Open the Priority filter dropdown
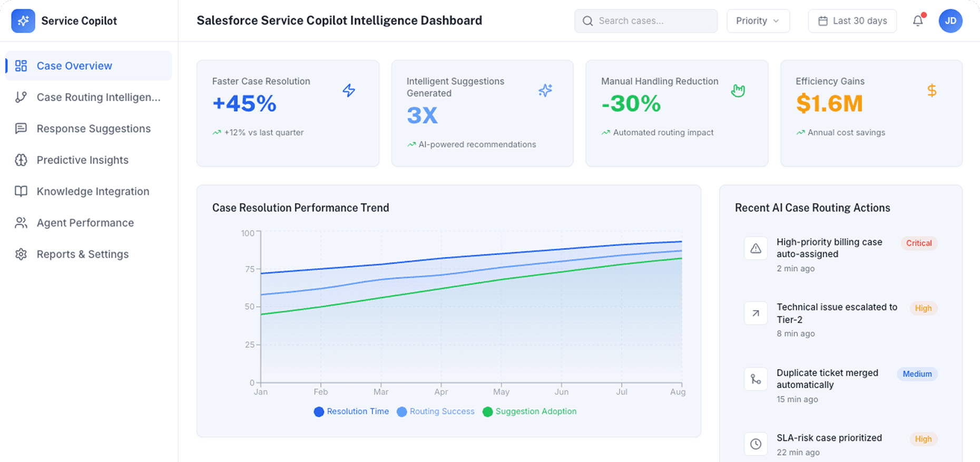Screen dimensions: 980x462 (758, 21)
